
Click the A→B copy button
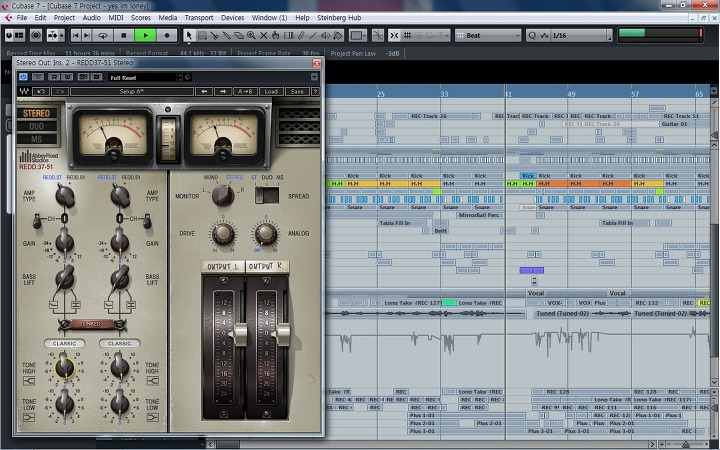245,91
